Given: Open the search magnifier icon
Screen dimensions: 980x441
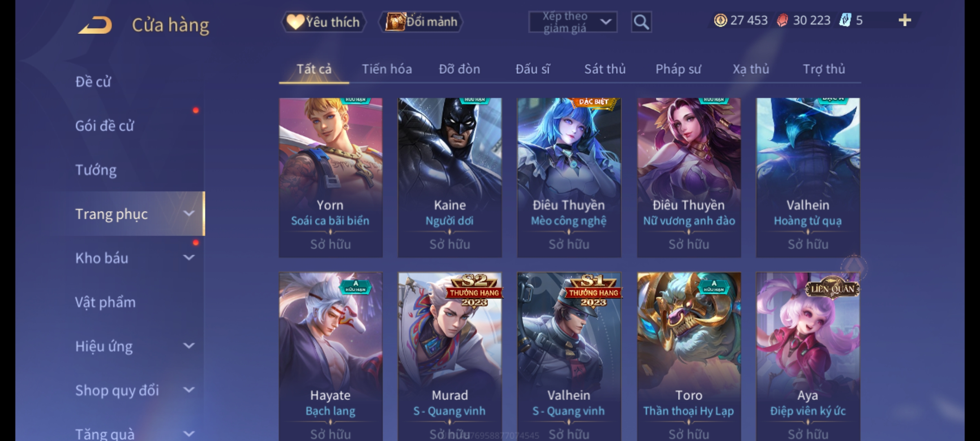Looking at the screenshot, I should point(641,22).
